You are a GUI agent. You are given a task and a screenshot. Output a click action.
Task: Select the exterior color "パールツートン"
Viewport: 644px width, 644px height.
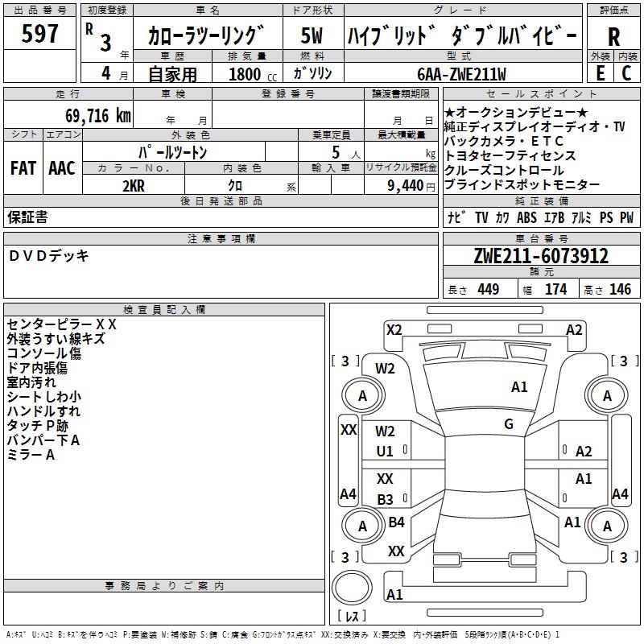tap(172, 152)
